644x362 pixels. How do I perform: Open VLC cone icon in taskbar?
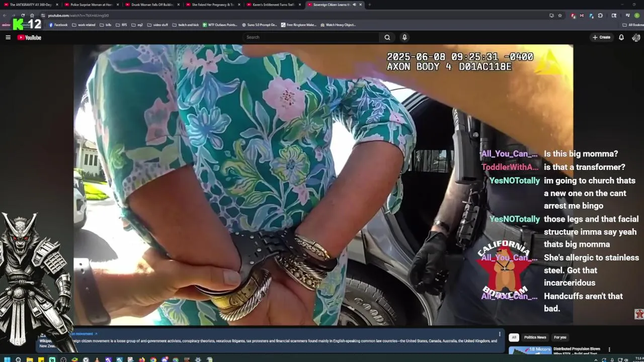coord(97,359)
